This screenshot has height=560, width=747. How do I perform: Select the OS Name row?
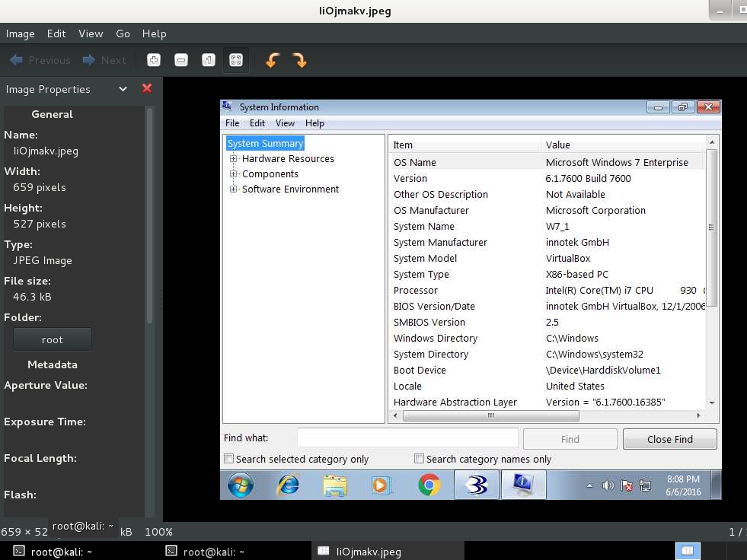click(x=547, y=162)
